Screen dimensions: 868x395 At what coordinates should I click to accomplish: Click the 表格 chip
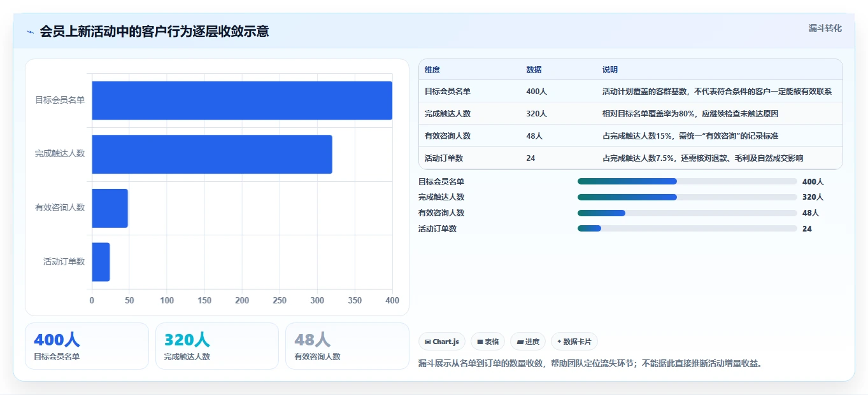pos(488,342)
